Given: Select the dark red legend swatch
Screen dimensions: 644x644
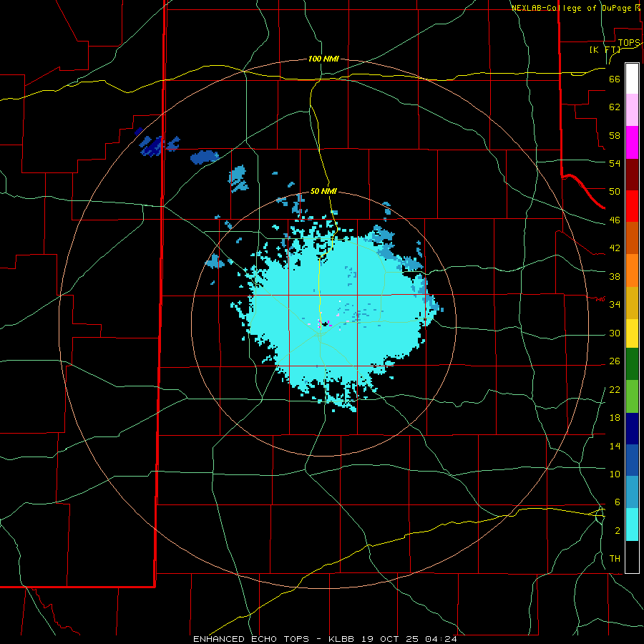Looking at the screenshot, I should [x=632, y=175].
